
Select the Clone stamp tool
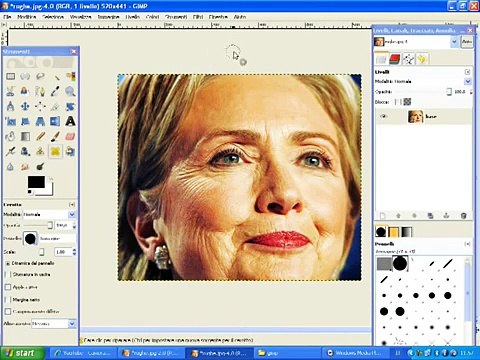[x=25, y=151]
